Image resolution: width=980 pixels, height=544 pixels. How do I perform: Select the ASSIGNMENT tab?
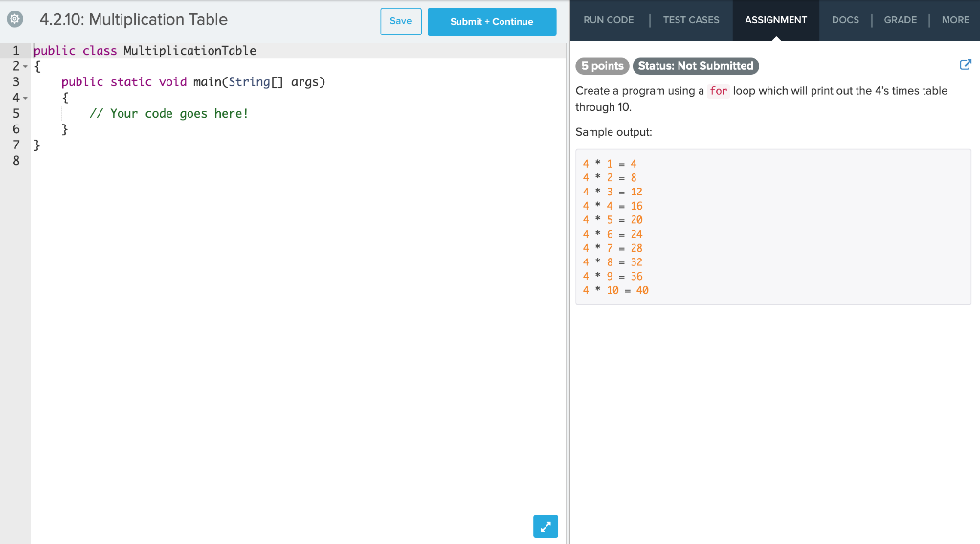point(775,20)
